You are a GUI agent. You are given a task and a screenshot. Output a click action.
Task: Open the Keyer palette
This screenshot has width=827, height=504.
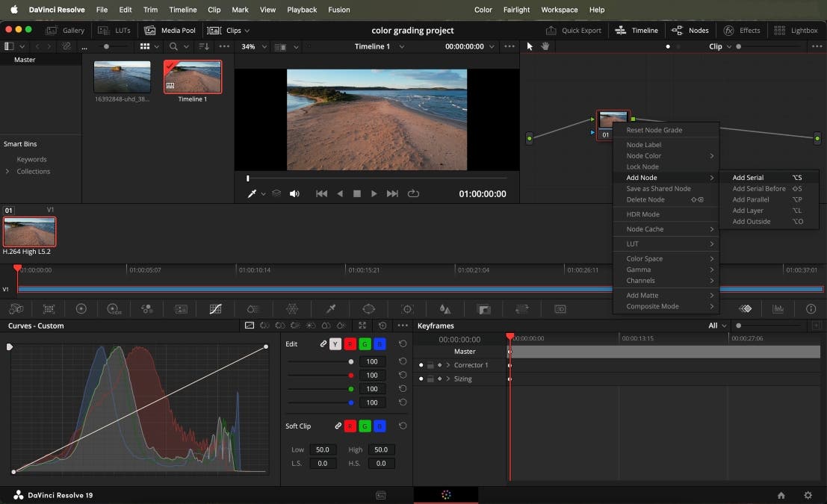tap(483, 308)
